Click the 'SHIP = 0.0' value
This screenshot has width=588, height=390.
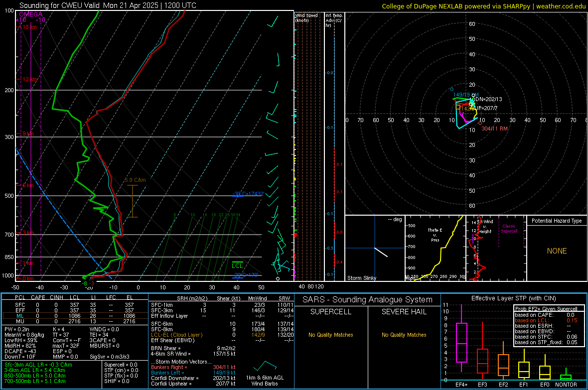click(x=117, y=381)
